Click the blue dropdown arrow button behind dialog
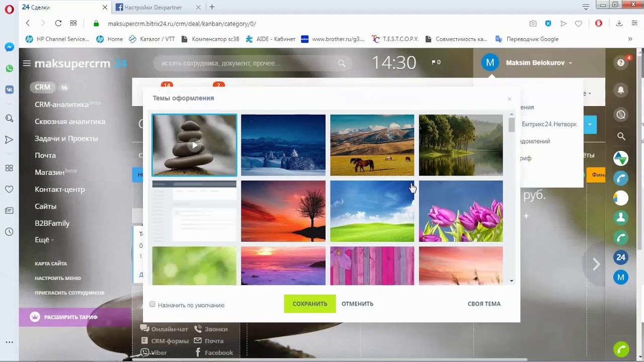644x362 pixels. coord(590,125)
